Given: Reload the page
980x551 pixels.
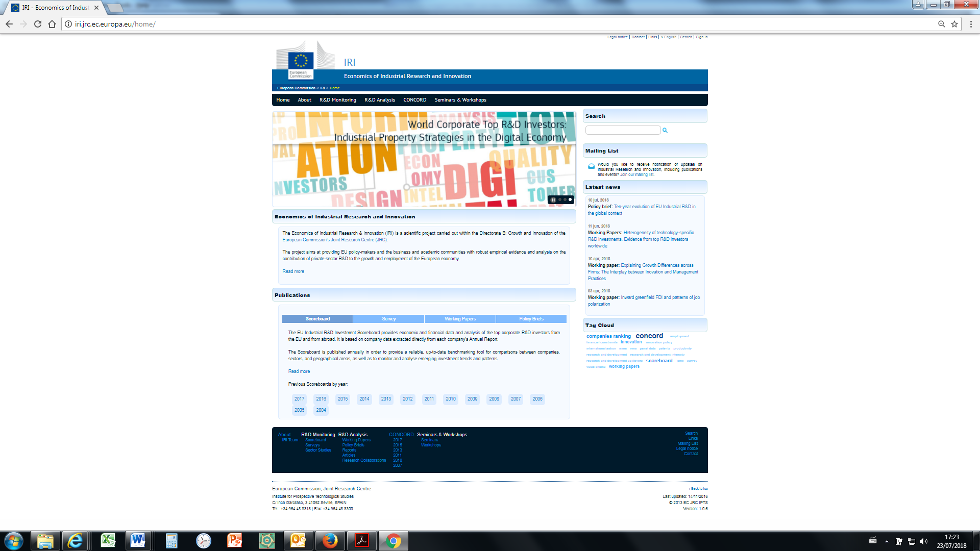Looking at the screenshot, I should tap(38, 24).
